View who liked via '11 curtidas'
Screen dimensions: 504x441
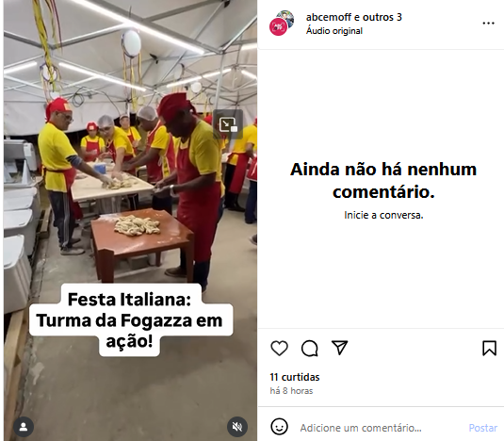point(295,377)
